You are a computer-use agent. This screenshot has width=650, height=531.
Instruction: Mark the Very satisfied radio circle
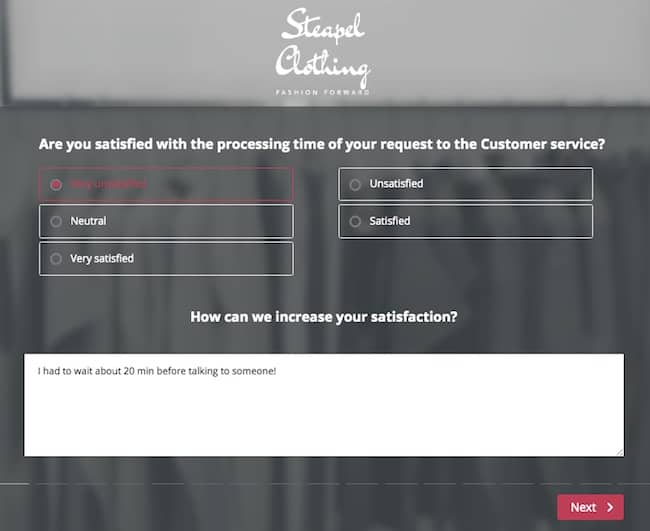coord(56,259)
